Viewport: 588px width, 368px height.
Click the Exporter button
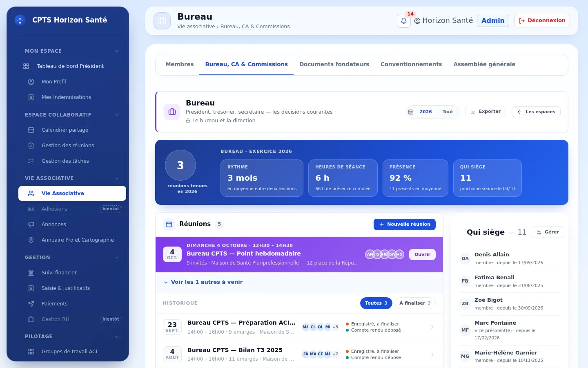486,112
